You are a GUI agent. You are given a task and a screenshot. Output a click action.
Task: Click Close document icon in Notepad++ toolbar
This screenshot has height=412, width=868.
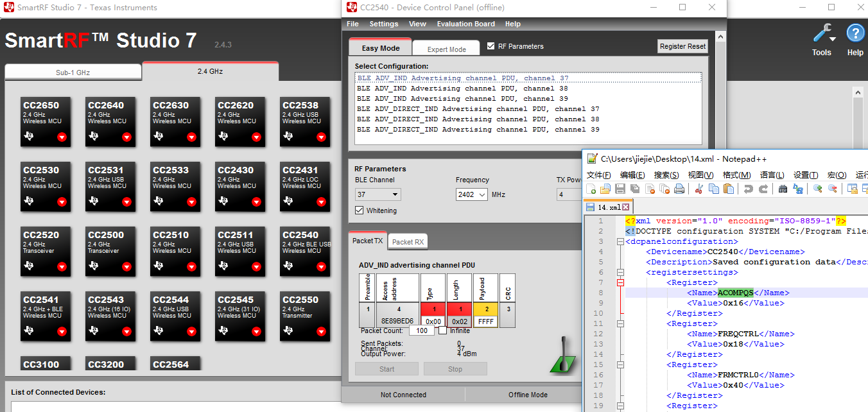(650, 189)
